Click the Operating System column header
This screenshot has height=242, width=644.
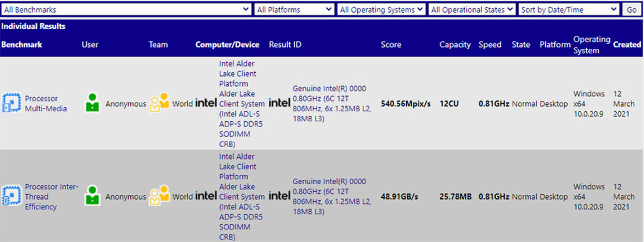[x=592, y=45]
